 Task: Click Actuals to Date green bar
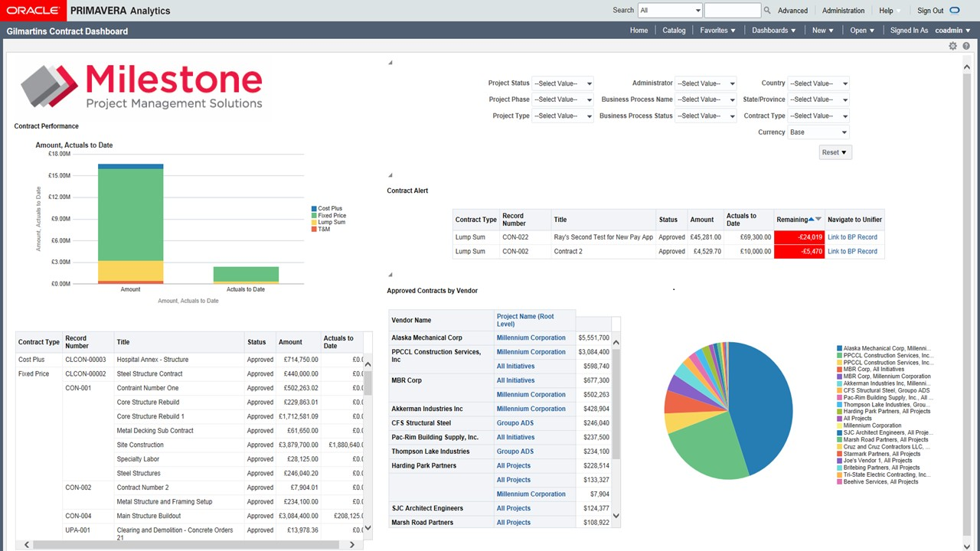click(x=246, y=274)
